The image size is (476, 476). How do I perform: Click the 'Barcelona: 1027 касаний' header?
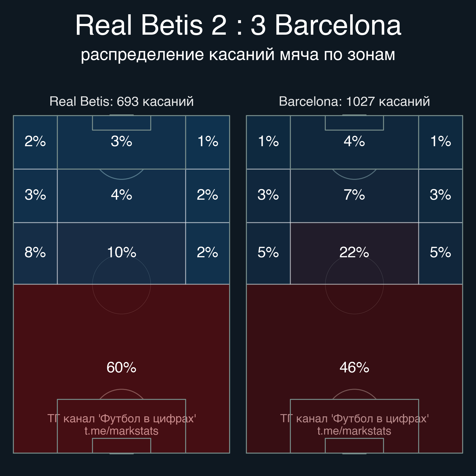point(354,101)
